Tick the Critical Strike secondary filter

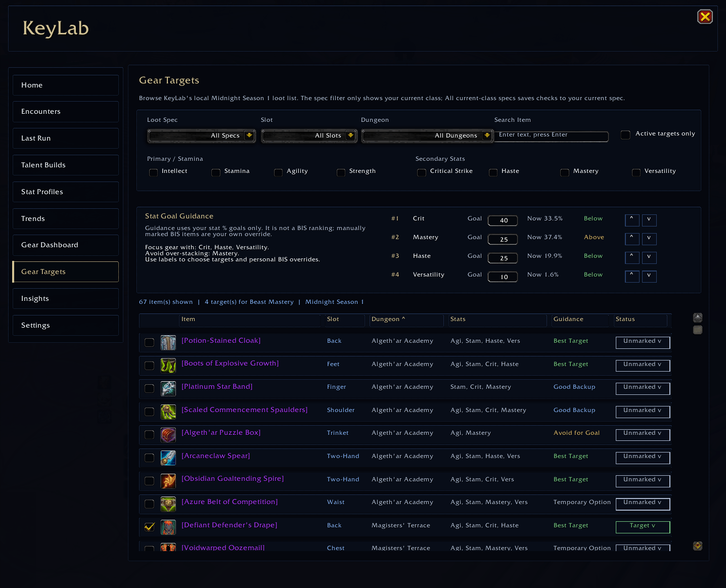pos(422,172)
